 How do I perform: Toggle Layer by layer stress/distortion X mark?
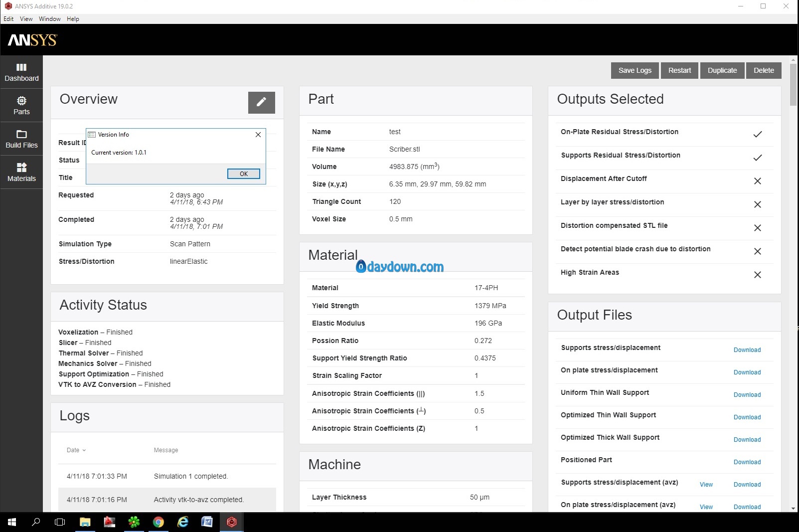pos(757,204)
